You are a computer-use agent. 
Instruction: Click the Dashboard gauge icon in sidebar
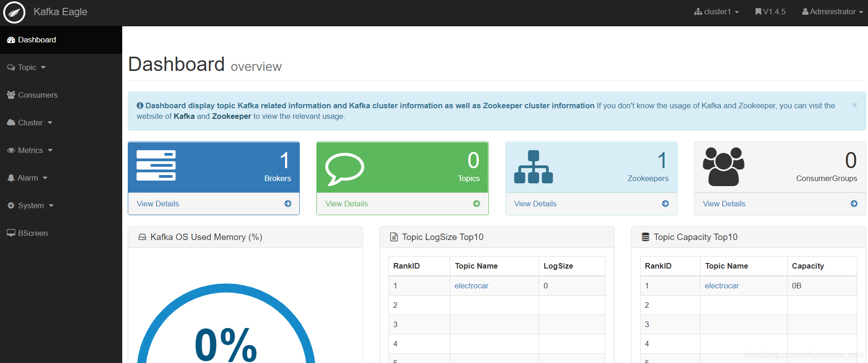pos(11,40)
